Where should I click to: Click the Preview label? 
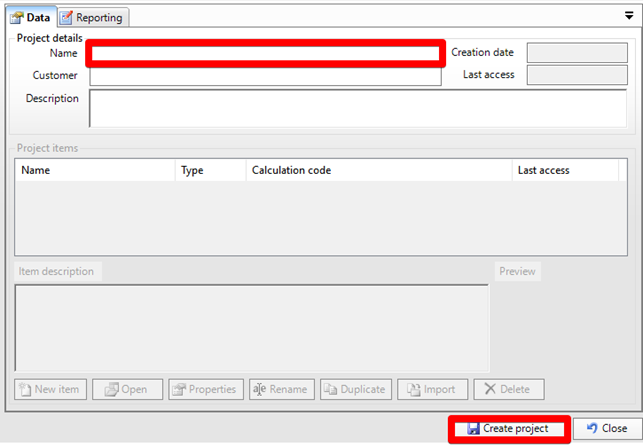(517, 271)
